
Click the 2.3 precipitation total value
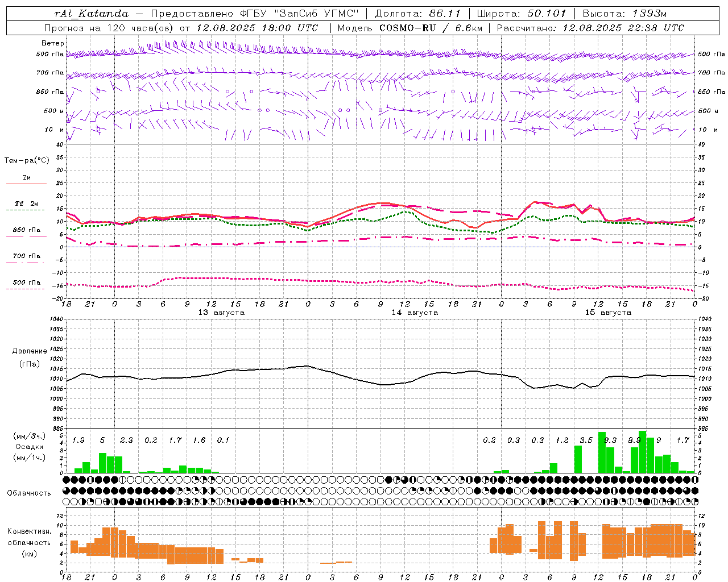click(x=126, y=440)
